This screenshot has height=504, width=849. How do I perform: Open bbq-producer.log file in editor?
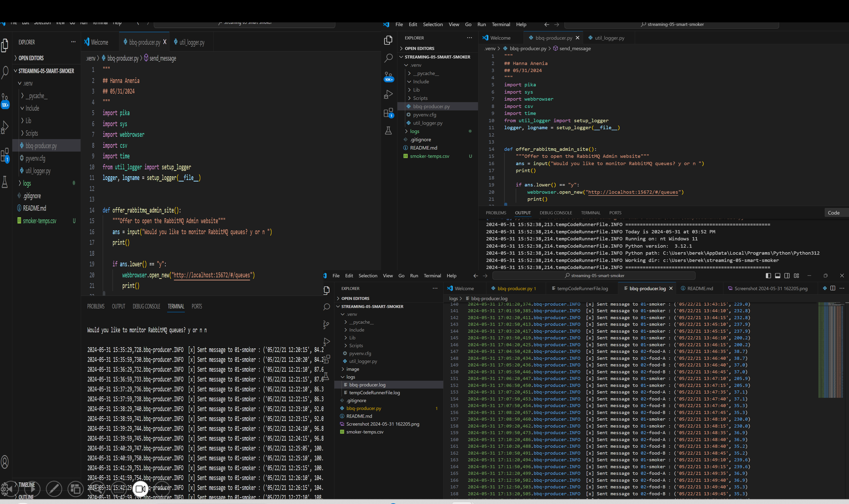367,385
